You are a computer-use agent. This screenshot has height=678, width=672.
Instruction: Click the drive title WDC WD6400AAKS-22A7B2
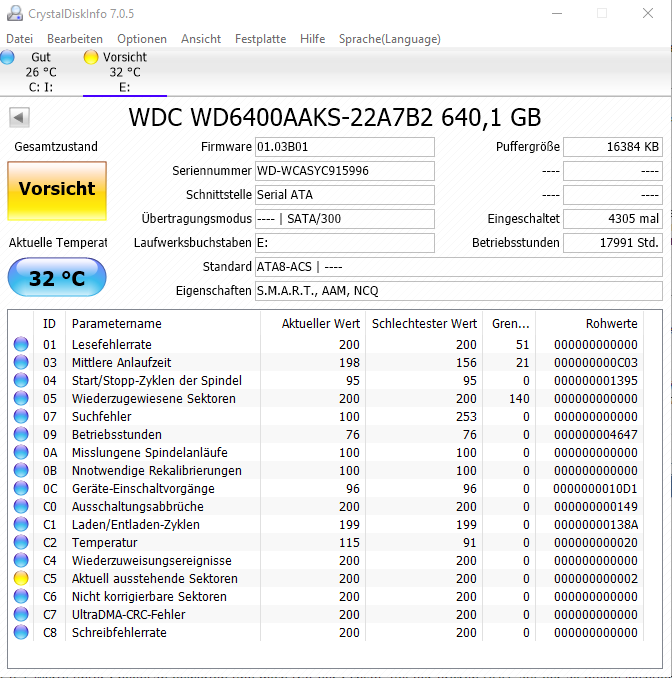[280, 117]
